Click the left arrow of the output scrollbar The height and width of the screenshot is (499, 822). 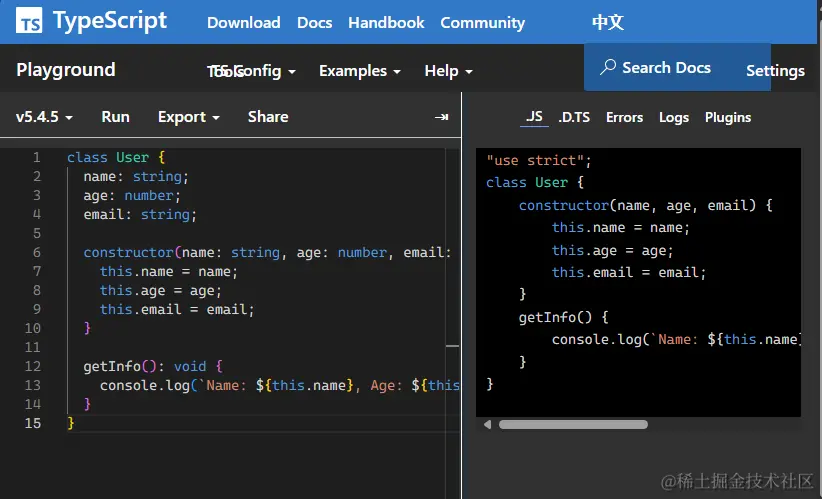488,425
